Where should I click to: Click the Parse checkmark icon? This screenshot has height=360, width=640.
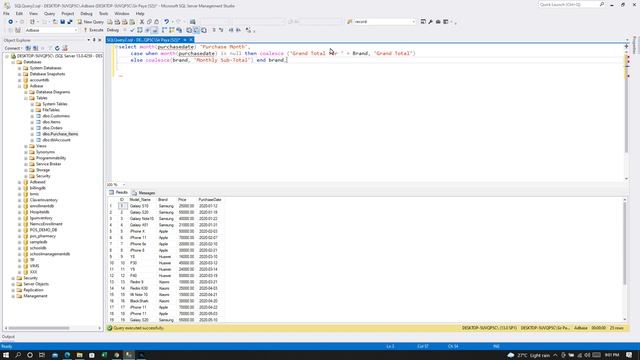132,30
